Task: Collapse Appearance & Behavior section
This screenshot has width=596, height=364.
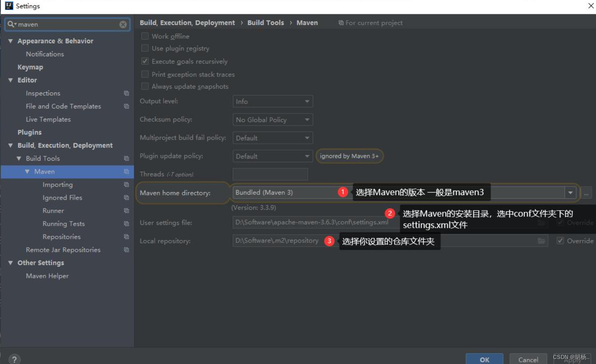Action: (11, 41)
